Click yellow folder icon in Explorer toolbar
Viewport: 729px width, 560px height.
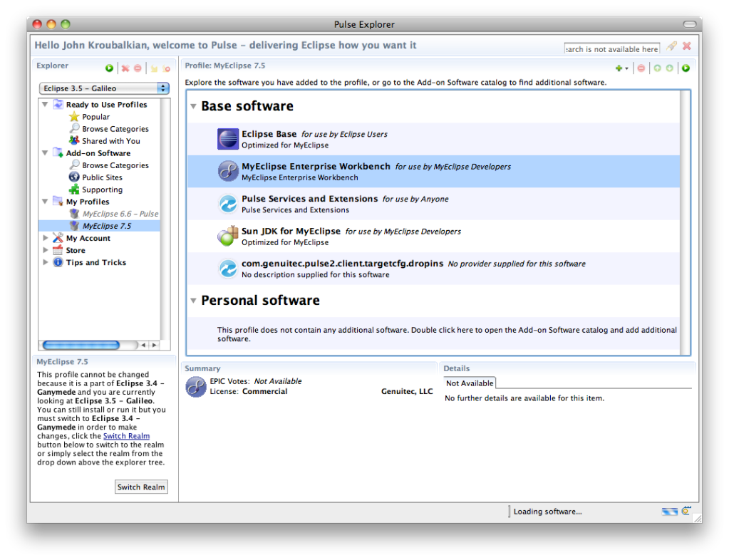154,68
